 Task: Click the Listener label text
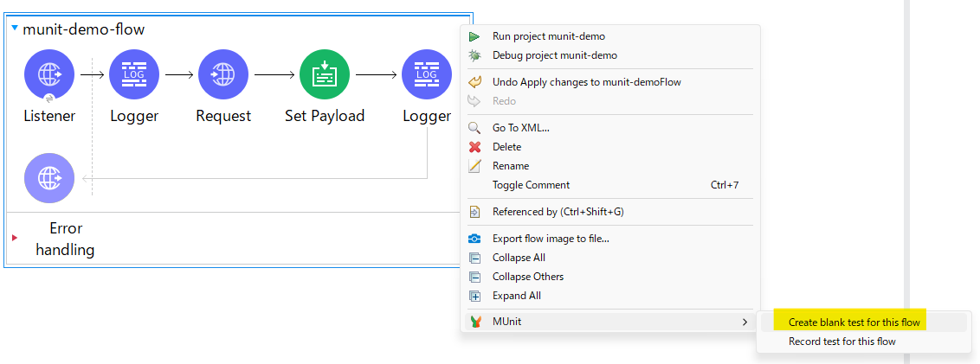point(49,116)
